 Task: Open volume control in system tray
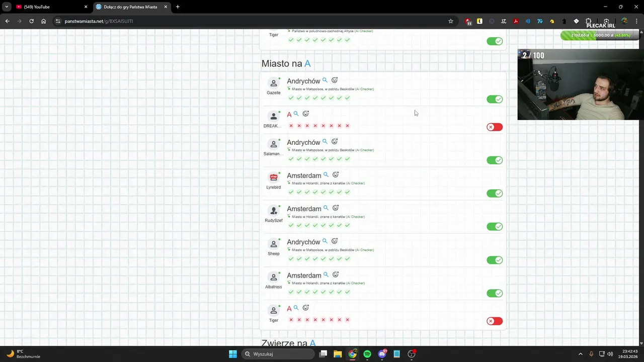pyautogui.click(x=610, y=354)
